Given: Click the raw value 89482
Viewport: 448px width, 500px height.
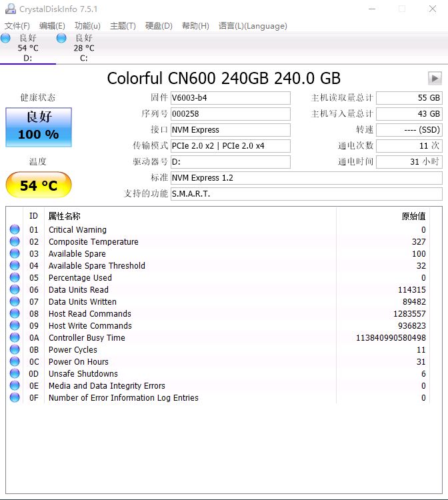Looking at the screenshot, I should 414,301.
